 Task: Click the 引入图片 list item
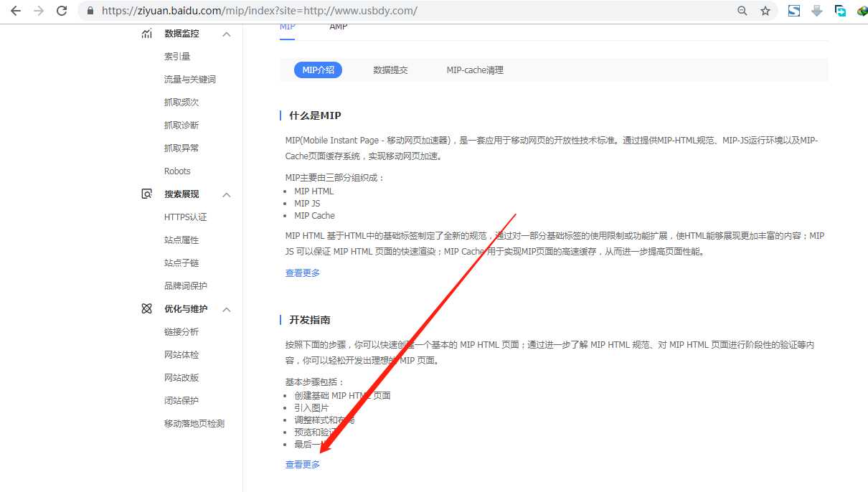(x=311, y=408)
